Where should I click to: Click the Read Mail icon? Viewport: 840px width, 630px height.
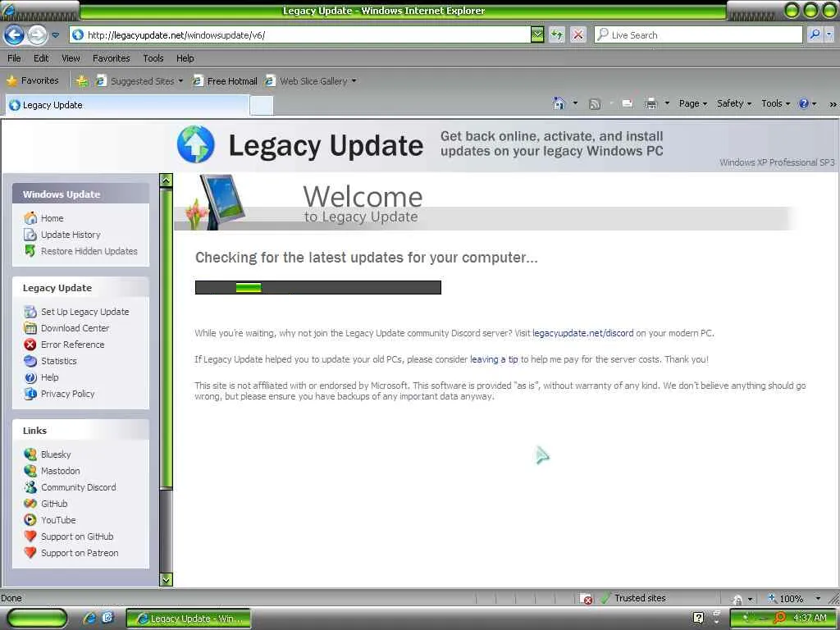tap(628, 103)
